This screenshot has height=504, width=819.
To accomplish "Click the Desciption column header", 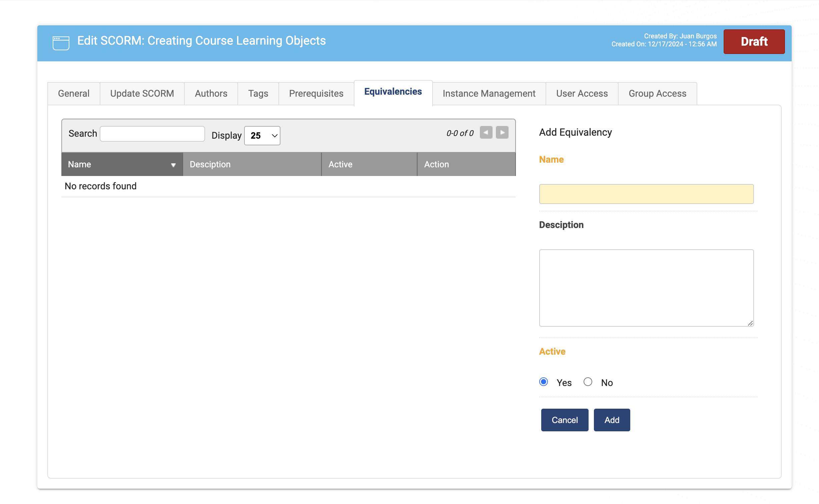I will [x=252, y=164].
